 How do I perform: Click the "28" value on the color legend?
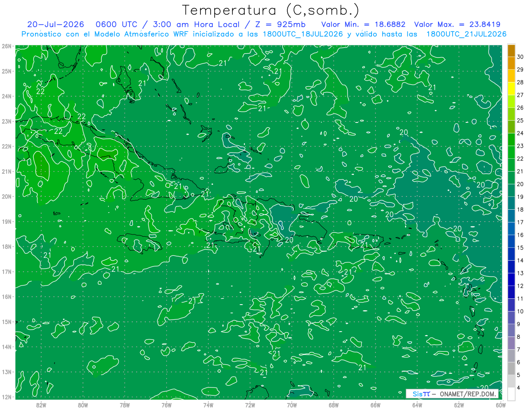click(x=520, y=82)
